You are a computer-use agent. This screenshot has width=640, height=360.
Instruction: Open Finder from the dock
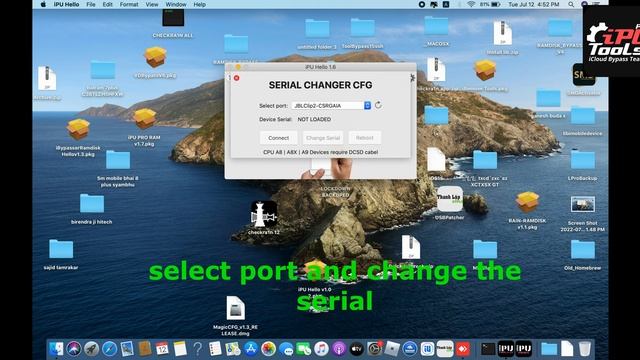56,349
